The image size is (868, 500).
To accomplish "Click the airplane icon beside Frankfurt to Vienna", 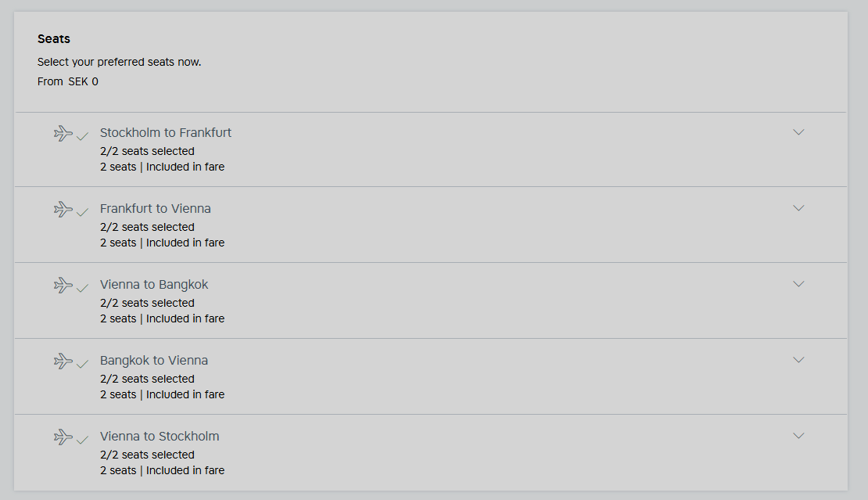I will point(63,209).
